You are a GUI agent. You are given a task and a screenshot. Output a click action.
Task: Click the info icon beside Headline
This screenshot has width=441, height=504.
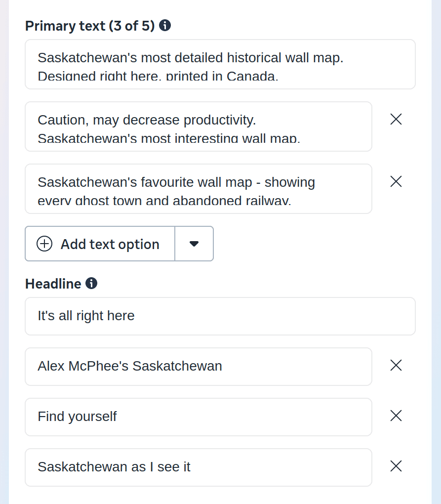point(91,284)
